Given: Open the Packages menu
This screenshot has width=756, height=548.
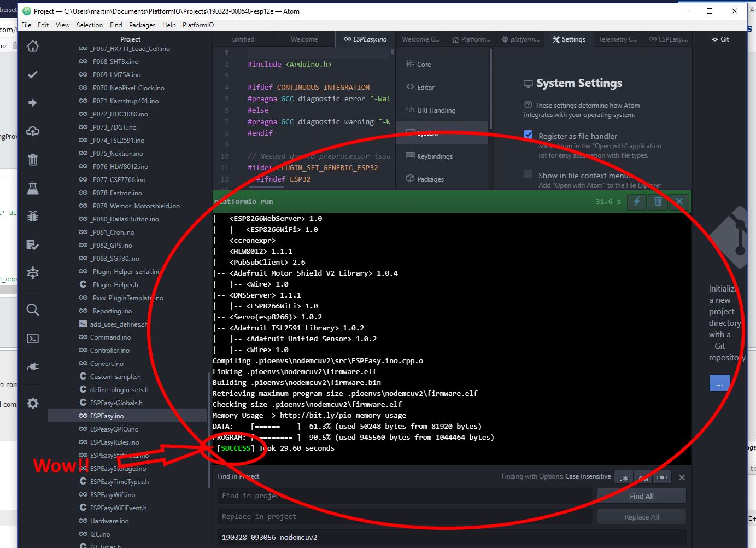Looking at the screenshot, I should click(142, 25).
